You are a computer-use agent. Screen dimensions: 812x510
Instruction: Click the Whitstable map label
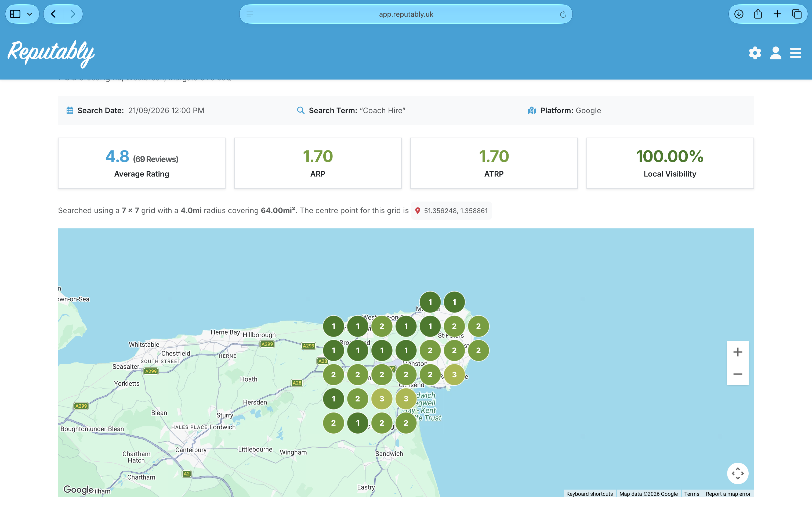(x=144, y=344)
